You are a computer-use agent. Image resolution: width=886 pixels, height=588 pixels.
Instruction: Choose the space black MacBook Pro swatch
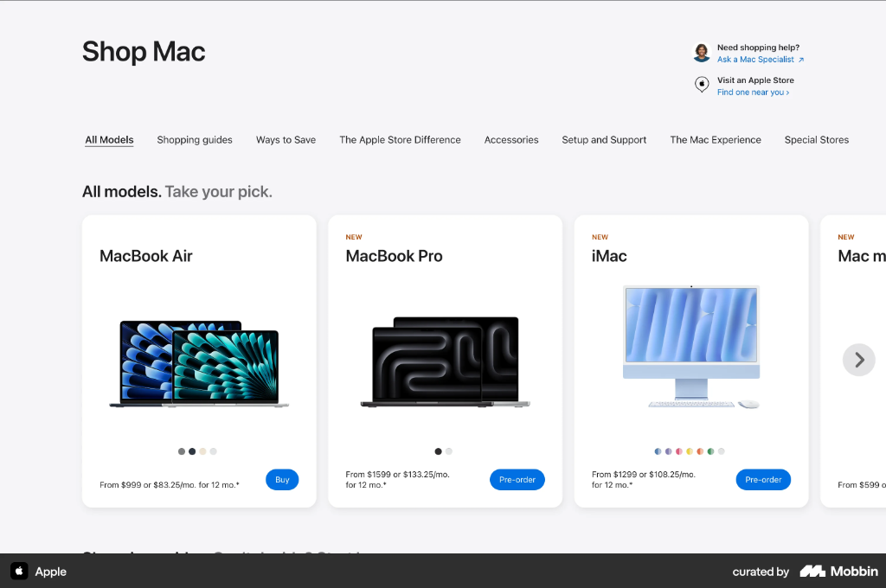pos(438,451)
